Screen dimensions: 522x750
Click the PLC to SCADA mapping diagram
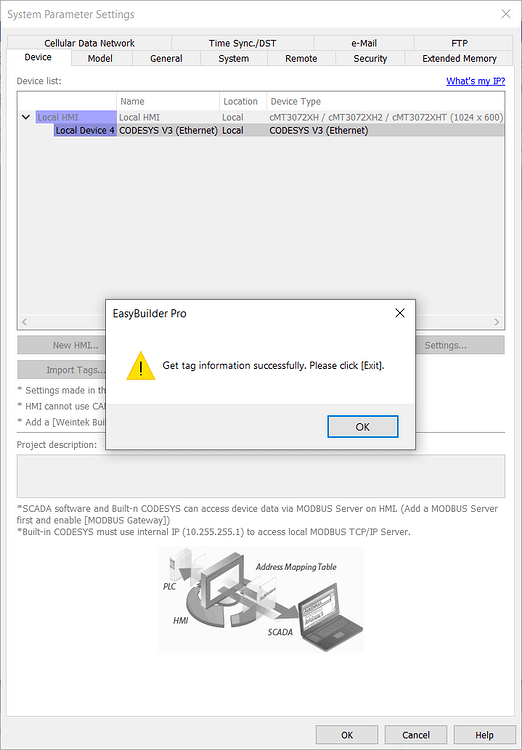click(260, 600)
